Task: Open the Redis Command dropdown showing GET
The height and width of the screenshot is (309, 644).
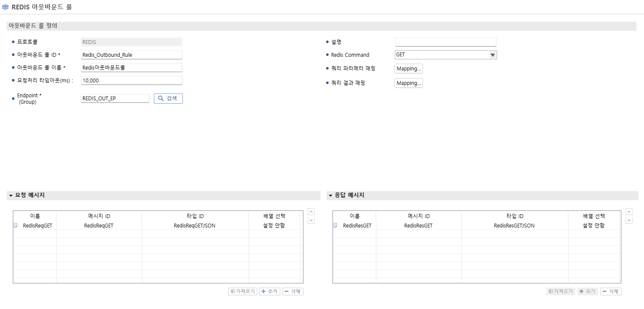Action: [x=493, y=55]
